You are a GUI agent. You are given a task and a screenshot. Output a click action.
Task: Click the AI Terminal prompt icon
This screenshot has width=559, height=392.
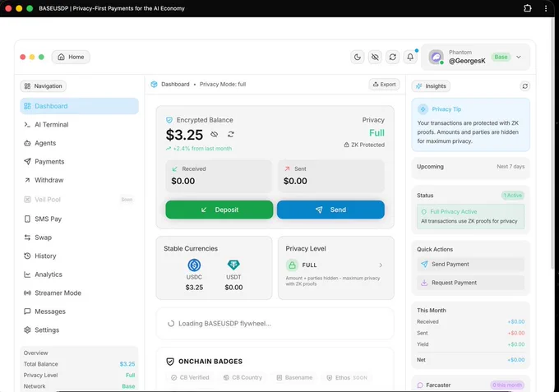[27, 125]
